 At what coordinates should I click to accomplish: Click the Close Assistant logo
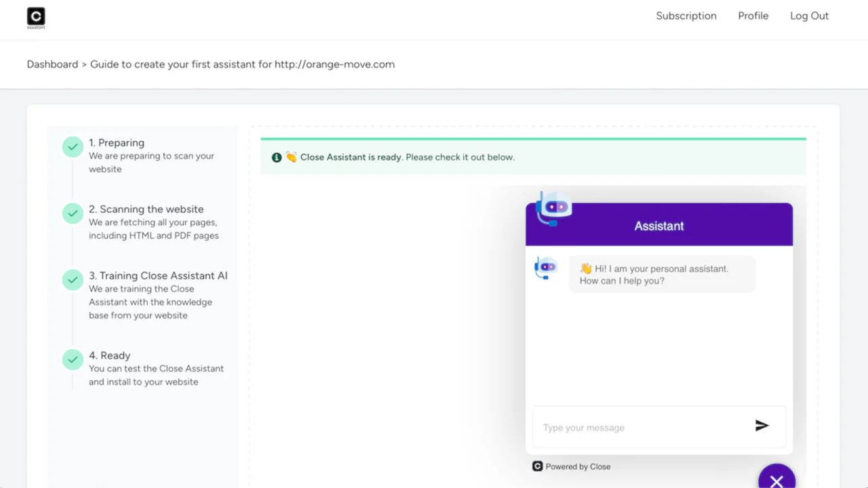tap(36, 18)
